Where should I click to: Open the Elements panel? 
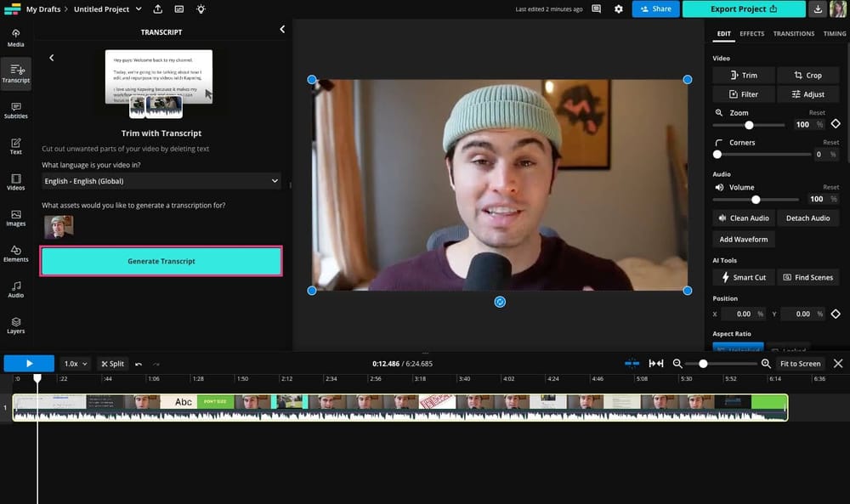tap(15, 253)
